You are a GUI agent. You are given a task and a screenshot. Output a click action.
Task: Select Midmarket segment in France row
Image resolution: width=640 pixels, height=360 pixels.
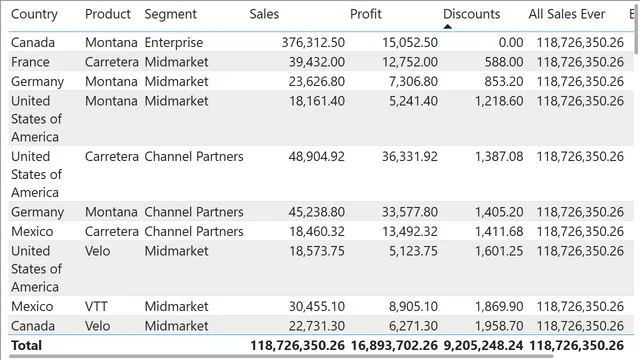[x=176, y=62]
